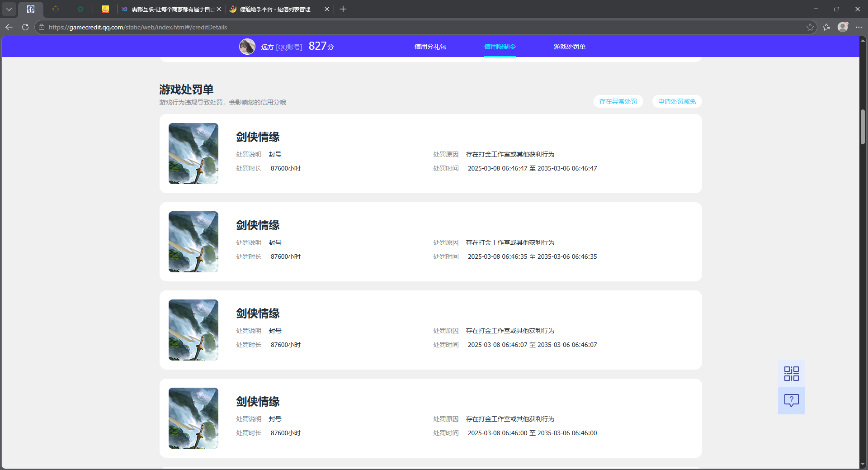Click the page vertical scrollbar thumb
This screenshot has width=868, height=470.
(863, 127)
